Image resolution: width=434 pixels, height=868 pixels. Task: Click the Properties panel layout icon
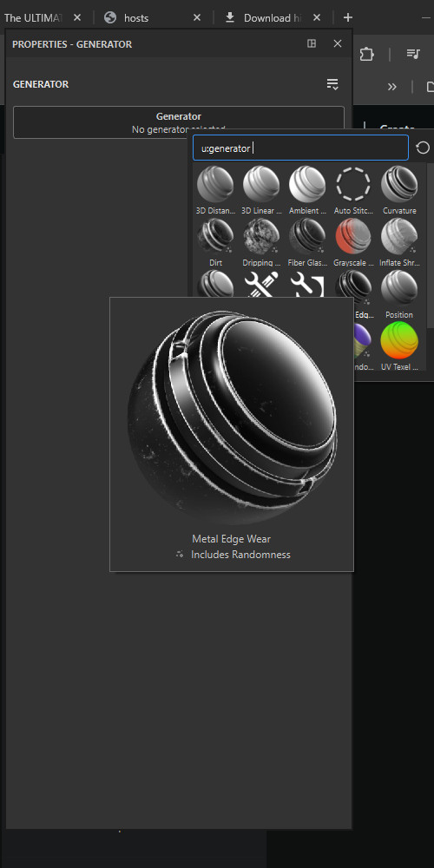(312, 43)
